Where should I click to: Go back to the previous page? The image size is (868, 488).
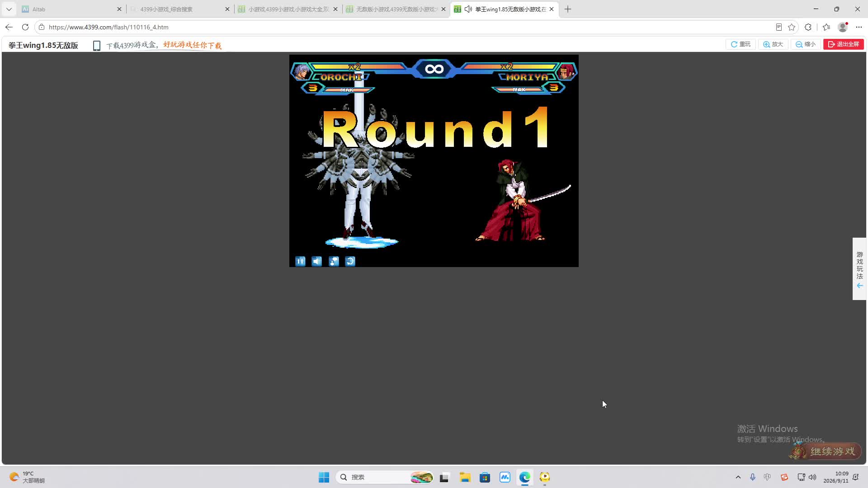tap(9, 27)
